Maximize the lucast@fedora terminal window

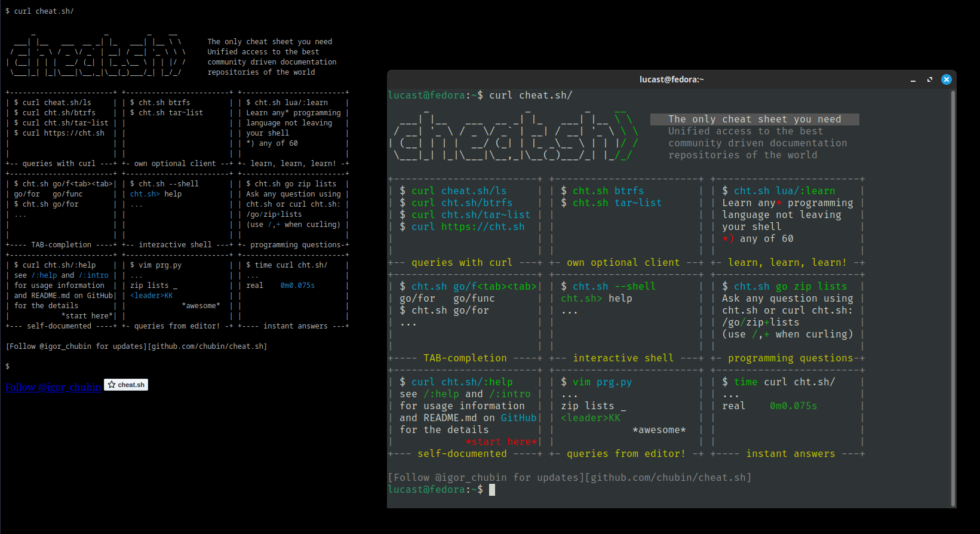(x=929, y=79)
